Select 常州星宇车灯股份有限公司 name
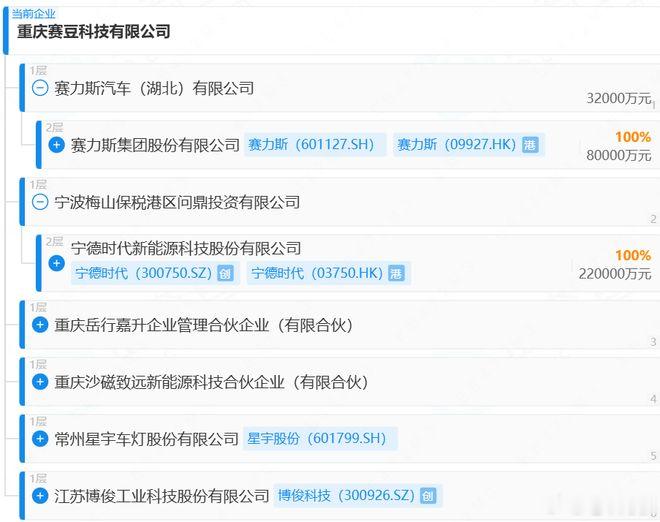Viewport: 660px width, 522px height. pyautogui.click(x=146, y=439)
